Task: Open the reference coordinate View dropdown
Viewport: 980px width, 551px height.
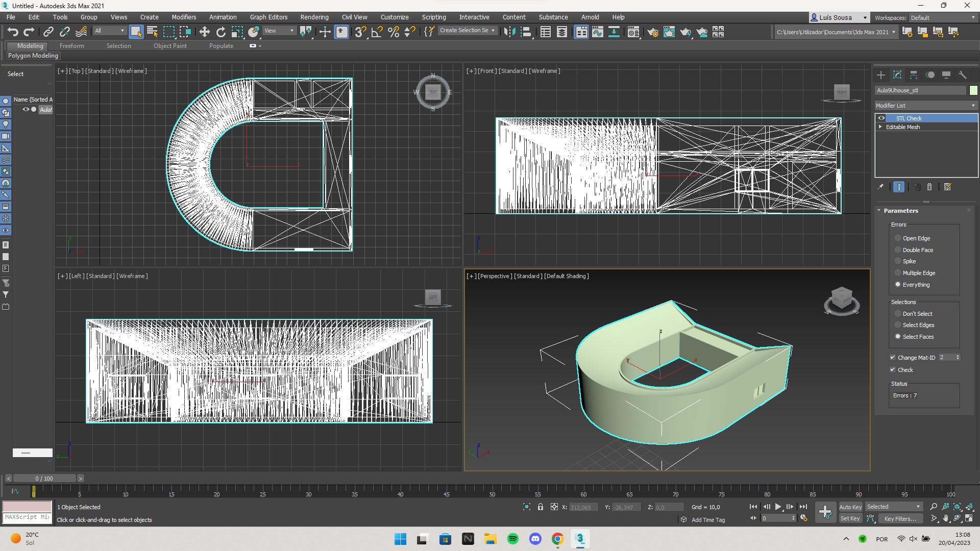Action: (x=279, y=31)
